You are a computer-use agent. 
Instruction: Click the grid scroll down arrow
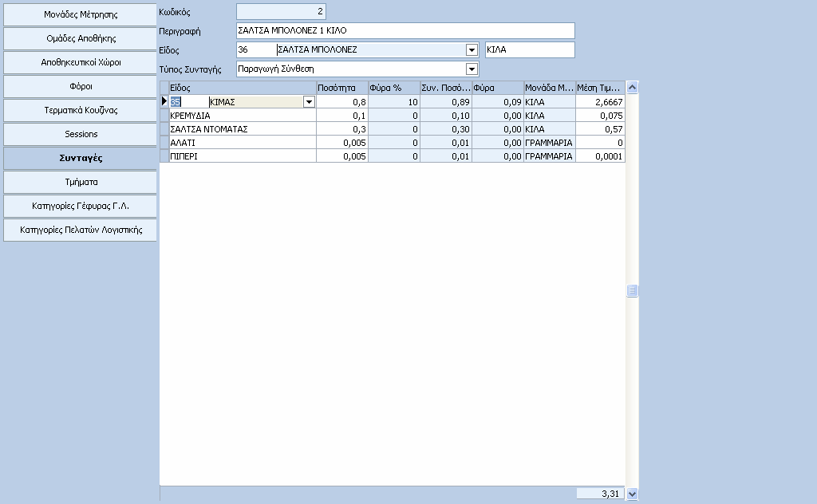click(x=632, y=494)
